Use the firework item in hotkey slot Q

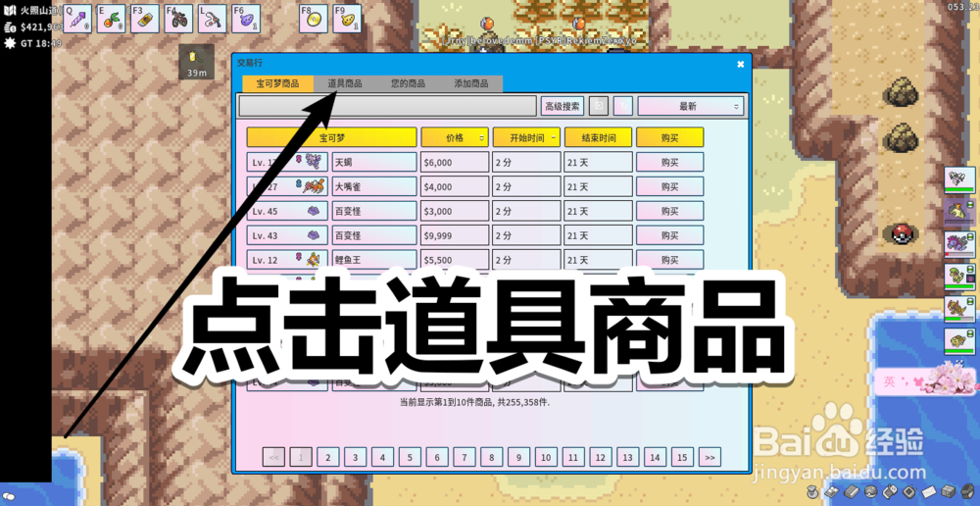coord(77,19)
